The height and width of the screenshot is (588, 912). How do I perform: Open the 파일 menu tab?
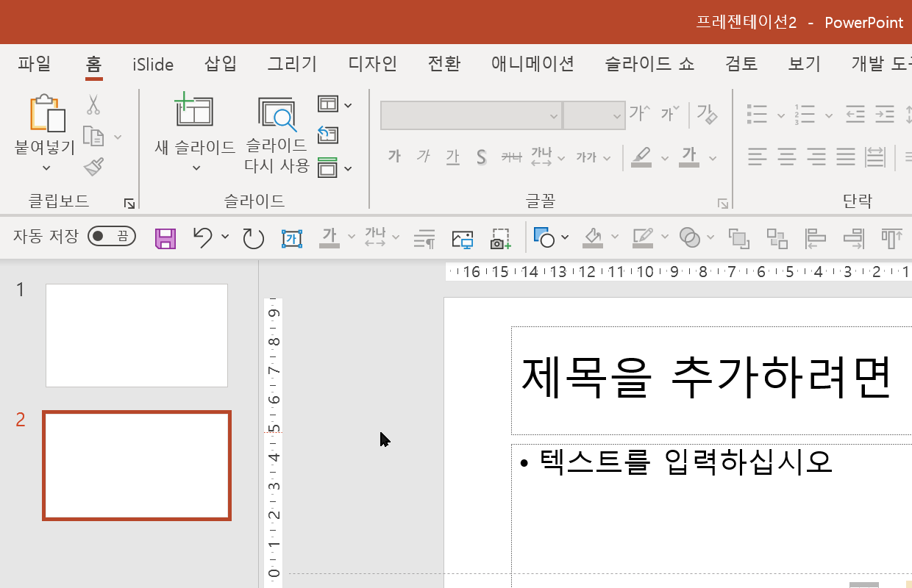tap(35, 64)
